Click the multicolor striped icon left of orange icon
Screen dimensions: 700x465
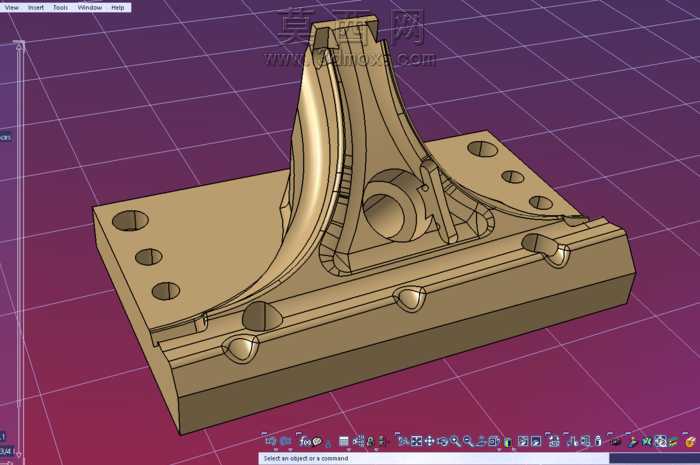[x=675, y=442]
